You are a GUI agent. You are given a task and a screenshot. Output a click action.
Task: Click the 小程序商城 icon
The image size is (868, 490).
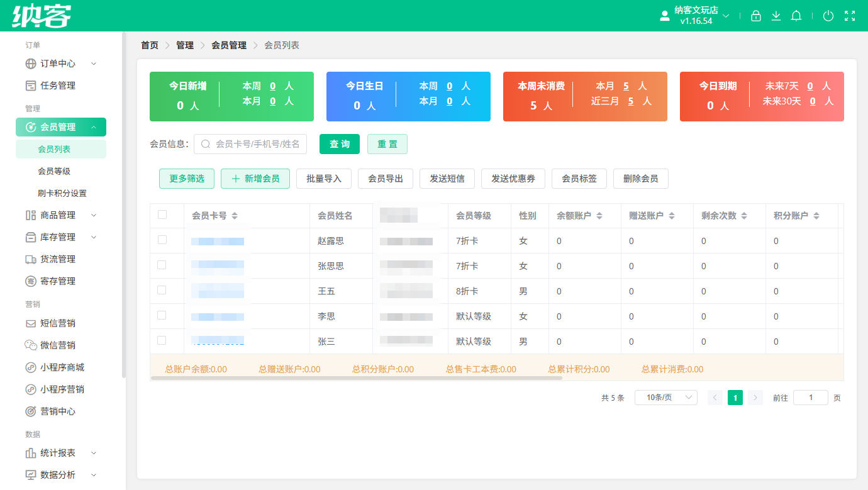(x=31, y=367)
